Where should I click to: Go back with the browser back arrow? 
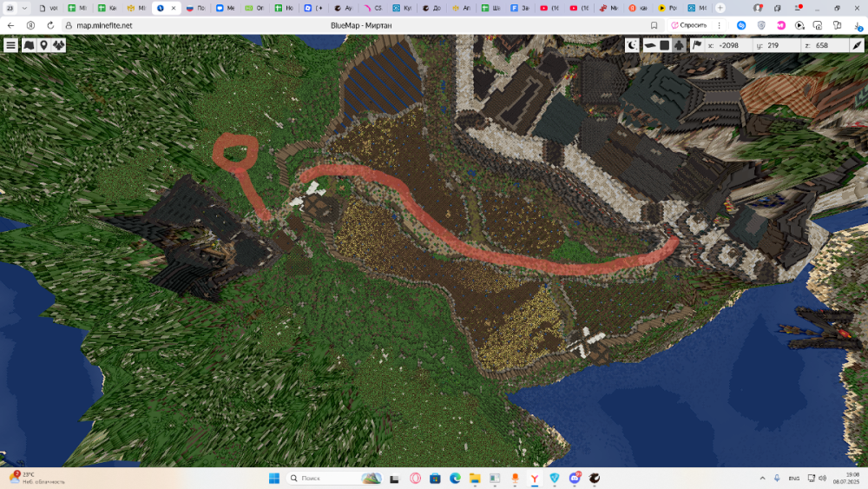pos(10,25)
